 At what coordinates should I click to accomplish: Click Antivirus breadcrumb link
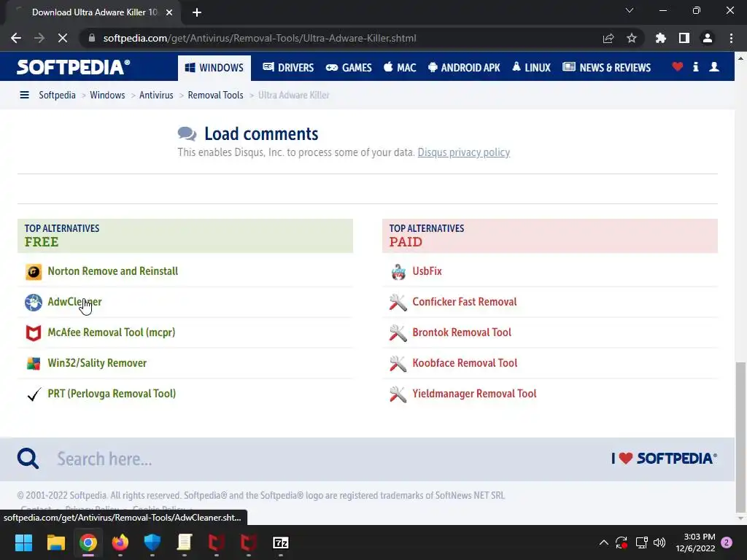point(156,96)
